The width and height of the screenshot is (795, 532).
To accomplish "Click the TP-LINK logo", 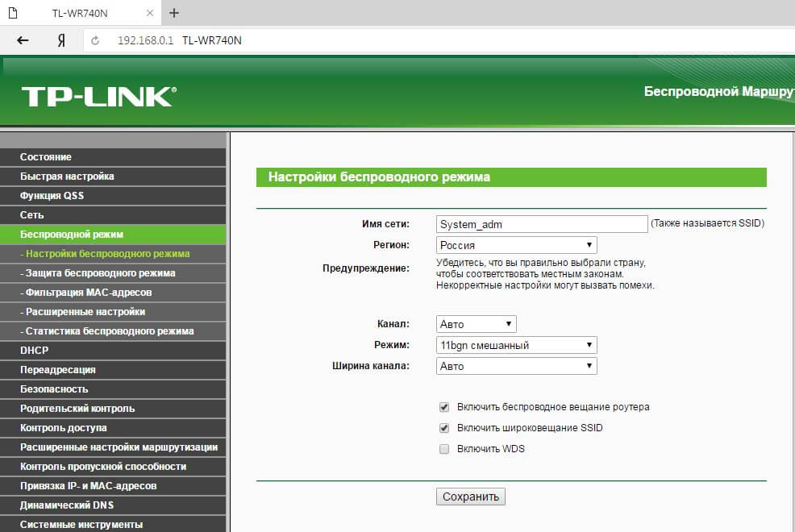I will point(99,96).
